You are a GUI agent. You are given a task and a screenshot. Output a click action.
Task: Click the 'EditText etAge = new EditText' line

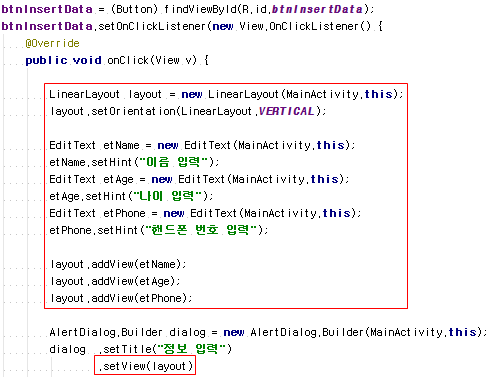tap(199, 179)
